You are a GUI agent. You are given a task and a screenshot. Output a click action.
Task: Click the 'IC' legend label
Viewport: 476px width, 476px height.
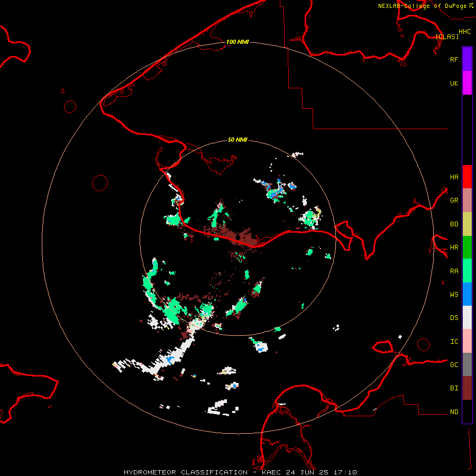pyautogui.click(x=454, y=342)
